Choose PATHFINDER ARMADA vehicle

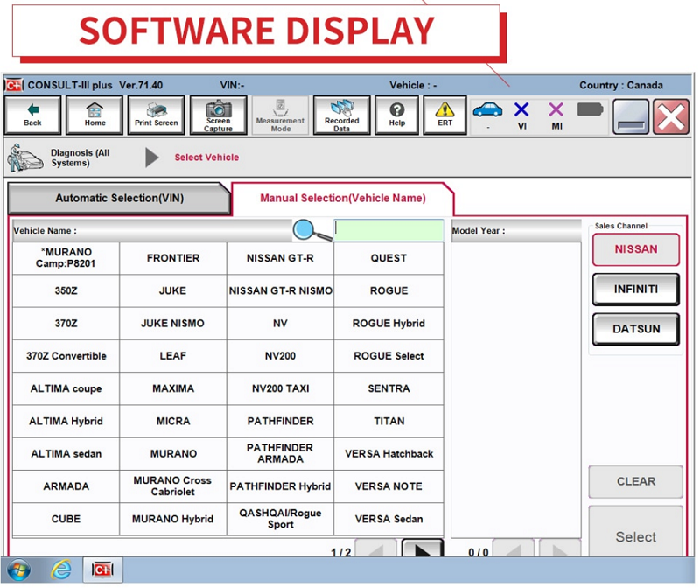[x=280, y=453]
